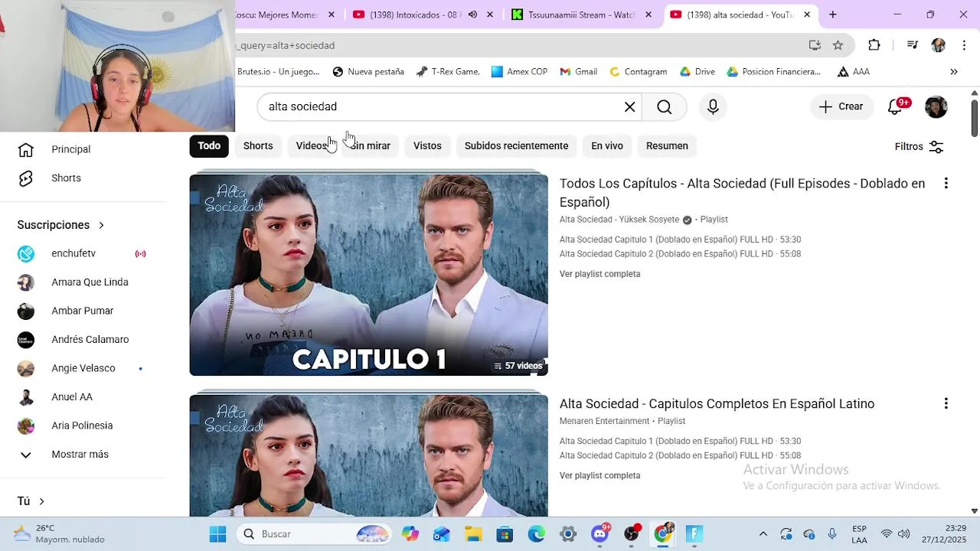Open options for 'Todos Los Capítulos' playlist
The height and width of the screenshot is (551, 980).
click(x=946, y=184)
